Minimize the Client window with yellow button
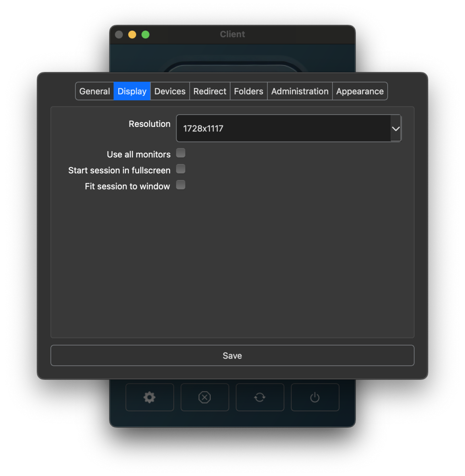Screen dimensions: 465x476 [132, 35]
